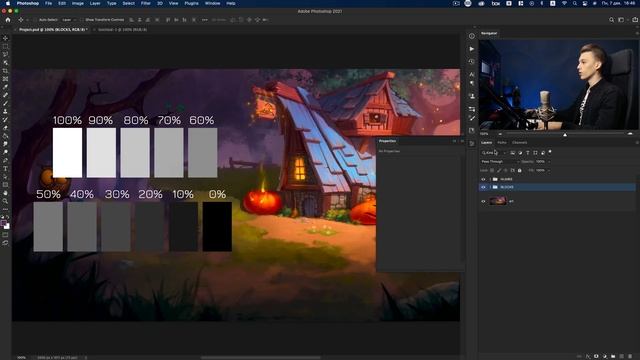Hide the BLOCKS group layer
The width and height of the screenshot is (640, 360).
[483, 187]
